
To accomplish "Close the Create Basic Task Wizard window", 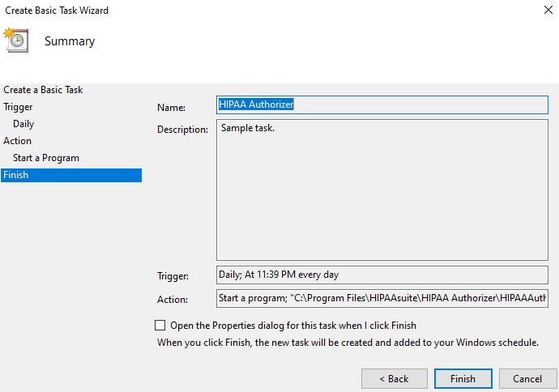I will (548, 10).
